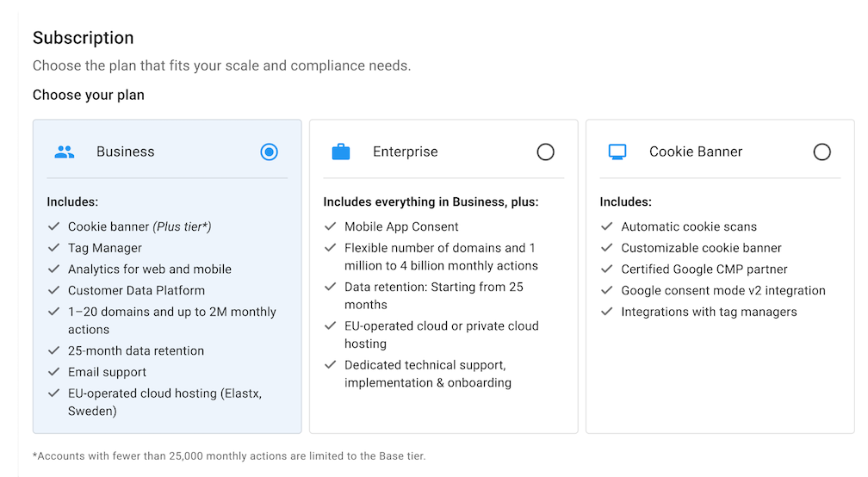Click the checkmark beside Email support
The width and height of the screenshot is (868, 477).
[53, 371]
